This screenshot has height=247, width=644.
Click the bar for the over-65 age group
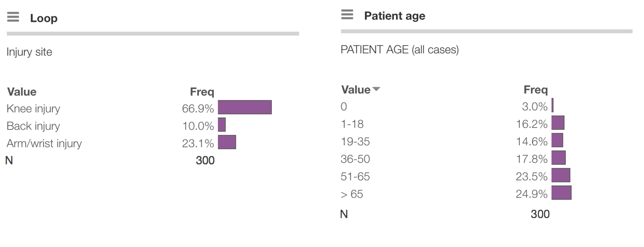561,193
